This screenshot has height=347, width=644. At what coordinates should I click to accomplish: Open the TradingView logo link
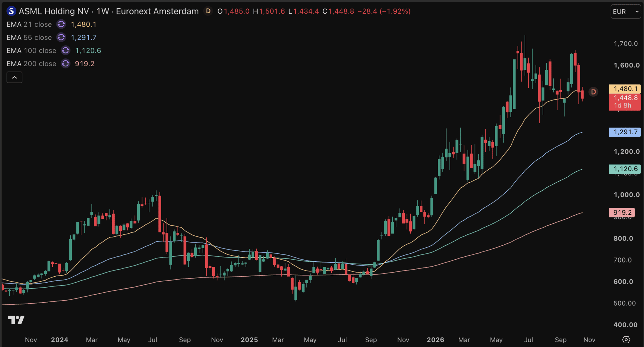[x=16, y=320]
